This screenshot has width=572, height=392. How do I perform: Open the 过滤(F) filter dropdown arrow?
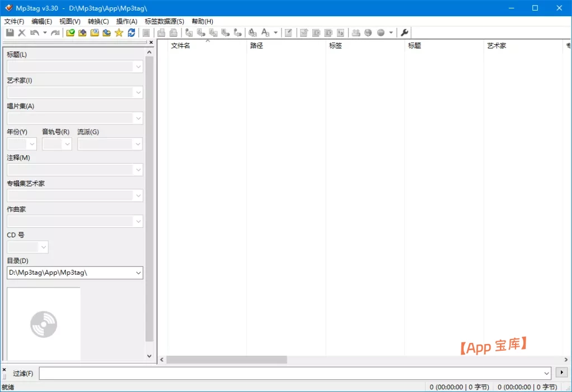546,373
